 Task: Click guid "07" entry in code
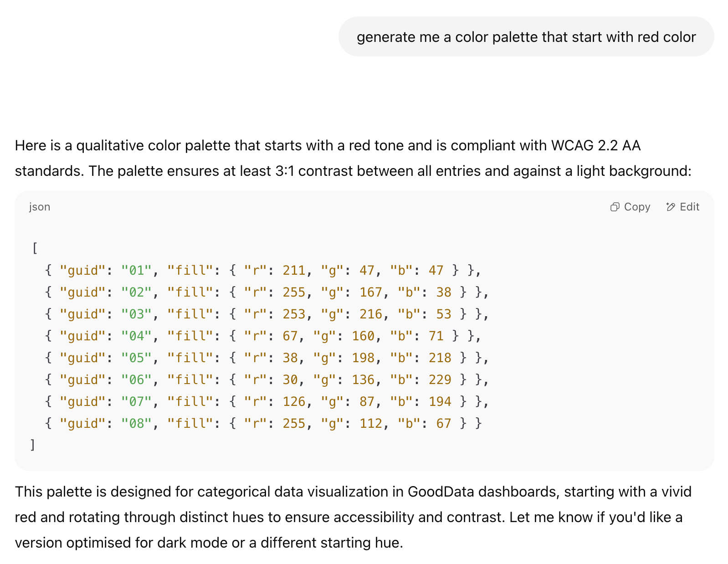(x=135, y=401)
